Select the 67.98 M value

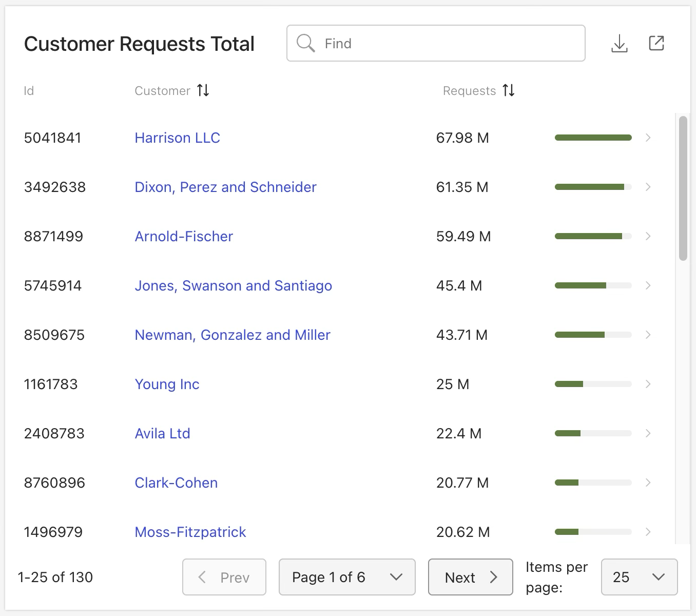(x=462, y=138)
